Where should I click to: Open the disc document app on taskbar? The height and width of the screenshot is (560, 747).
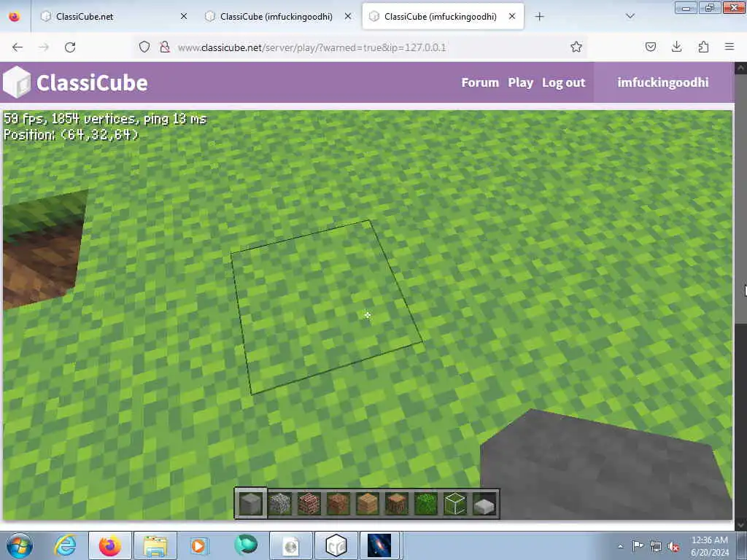(x=290, y=545)
